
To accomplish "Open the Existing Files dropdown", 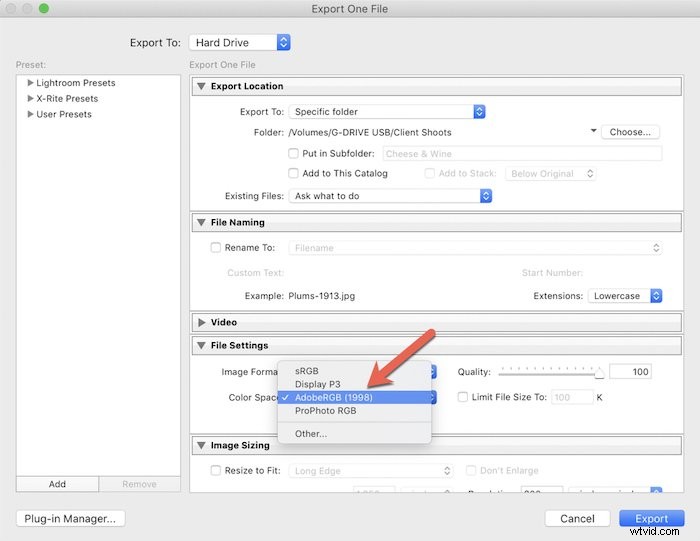I will pos(391,196).
